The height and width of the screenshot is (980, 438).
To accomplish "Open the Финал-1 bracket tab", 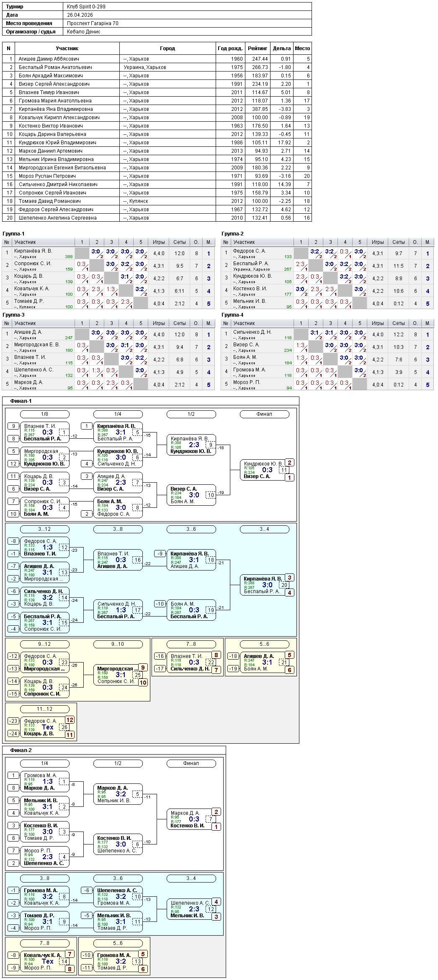I will [21, 401].
